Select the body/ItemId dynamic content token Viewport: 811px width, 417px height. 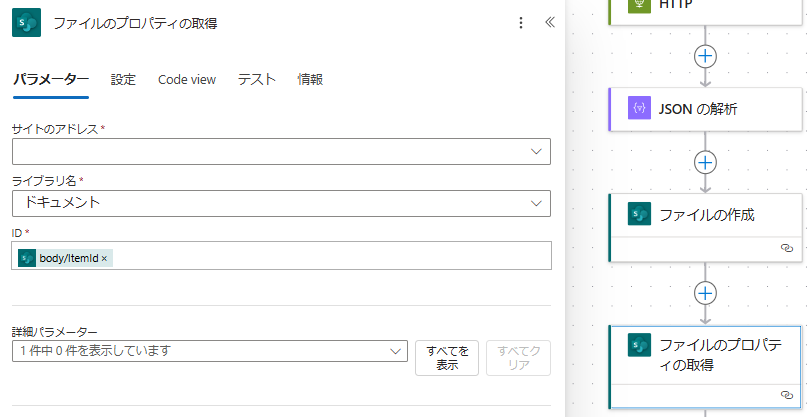click(x=65, y=258)
